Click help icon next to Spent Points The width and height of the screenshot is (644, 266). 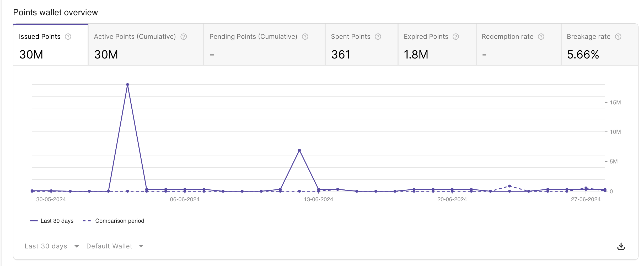(x=378, y=37)
